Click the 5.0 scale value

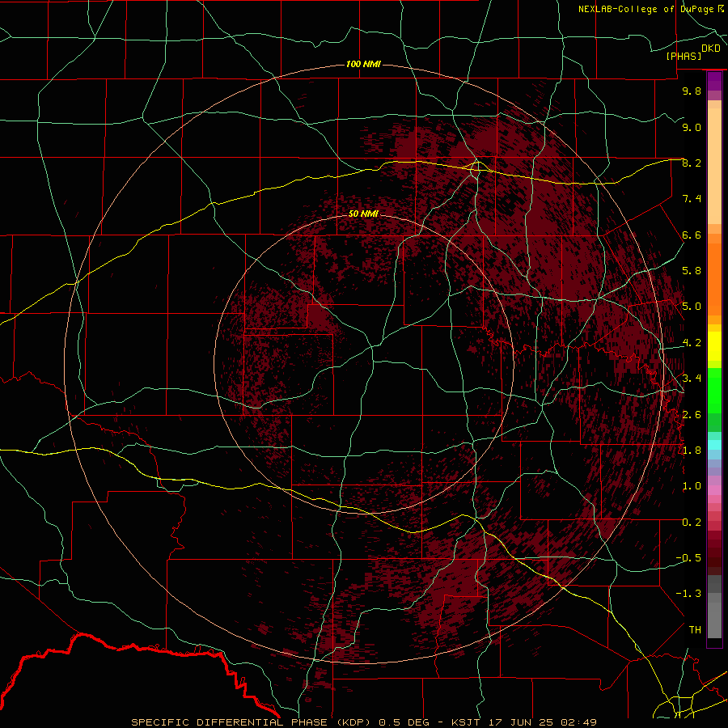click(x=692, y=307)
